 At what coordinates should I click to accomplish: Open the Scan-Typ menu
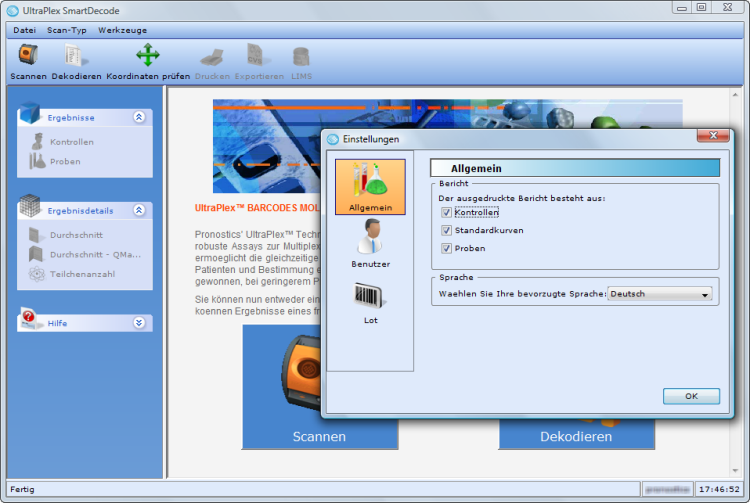66,30
